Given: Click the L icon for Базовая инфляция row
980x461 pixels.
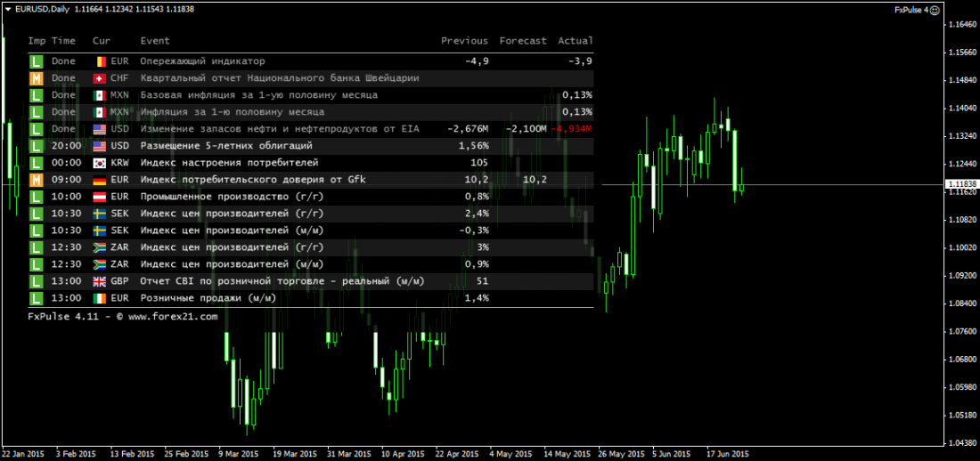Looking at the screenshot, I should [x=37, y=95].
